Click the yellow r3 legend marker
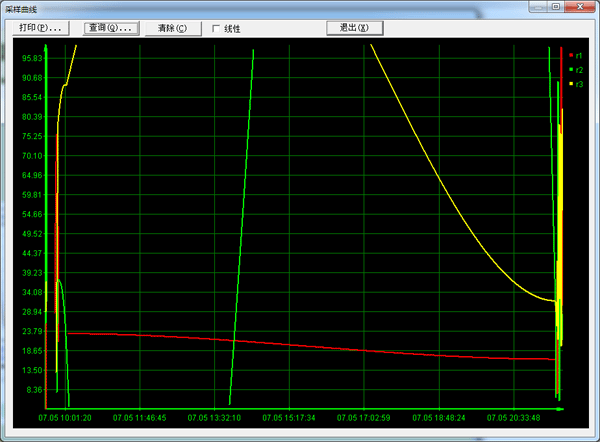 pos(571,84)
